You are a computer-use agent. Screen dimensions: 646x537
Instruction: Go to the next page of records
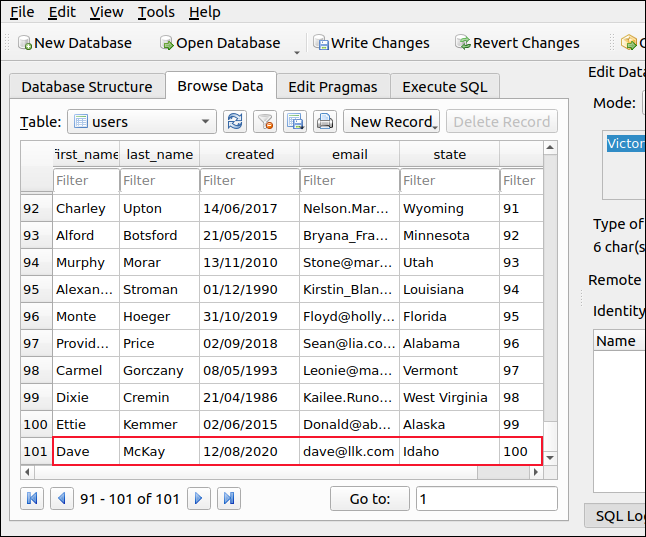[x=199, y=498]
